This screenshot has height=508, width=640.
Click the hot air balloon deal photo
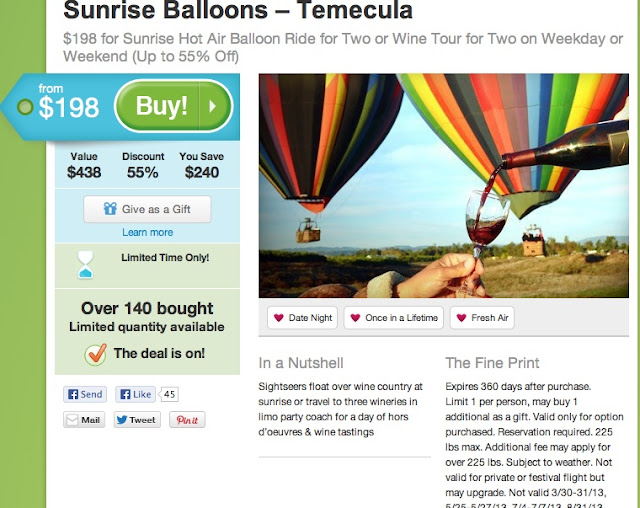coord(443,185)
